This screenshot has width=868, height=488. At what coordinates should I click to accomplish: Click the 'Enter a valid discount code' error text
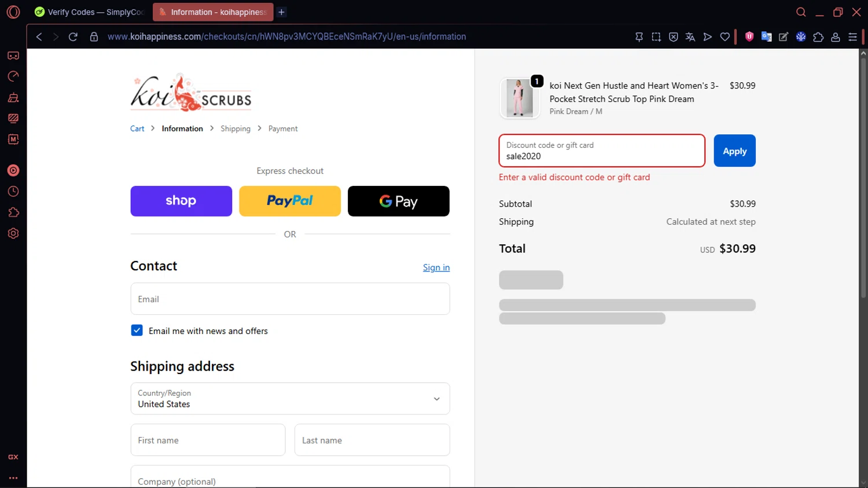575,177
